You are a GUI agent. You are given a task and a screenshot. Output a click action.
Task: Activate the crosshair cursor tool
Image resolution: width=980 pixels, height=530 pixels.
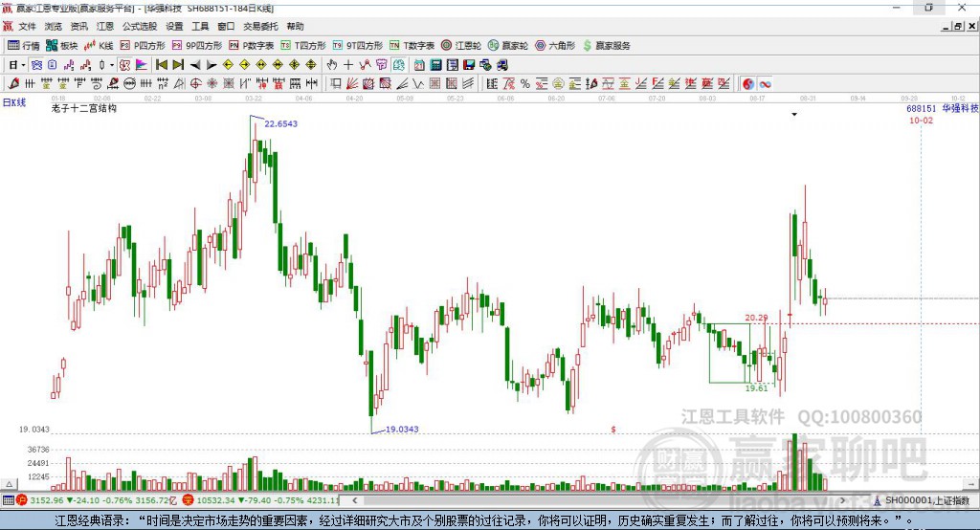coord(348,65)
